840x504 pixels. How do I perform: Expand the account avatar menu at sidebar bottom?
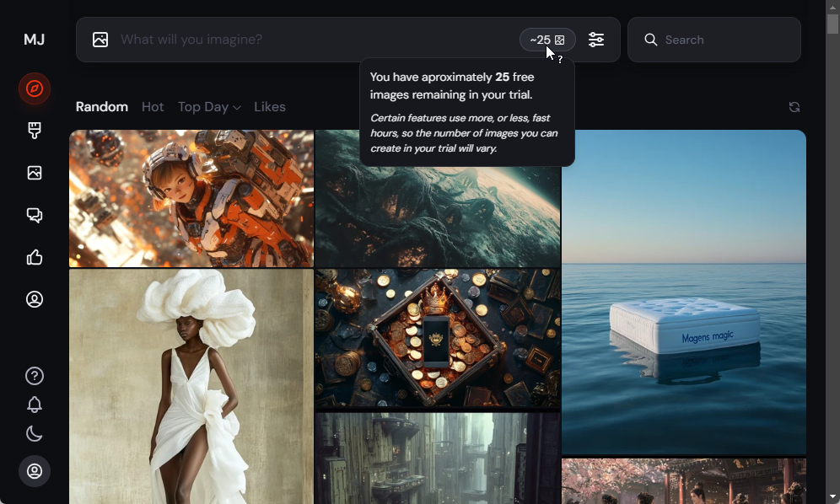click(x=35, y=471)
